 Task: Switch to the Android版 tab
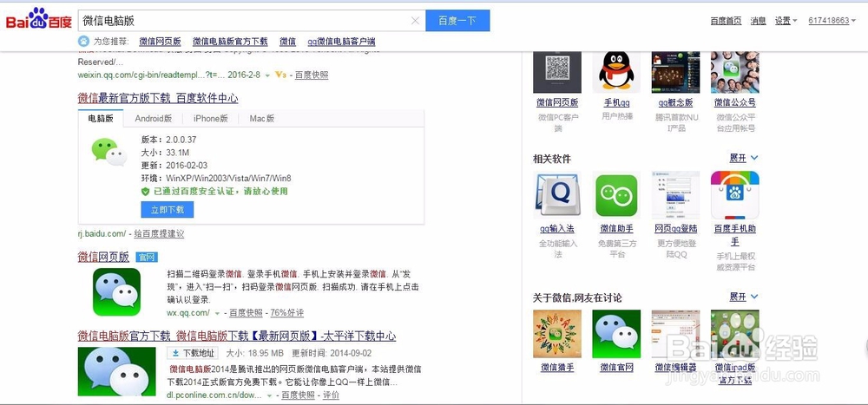154,119
